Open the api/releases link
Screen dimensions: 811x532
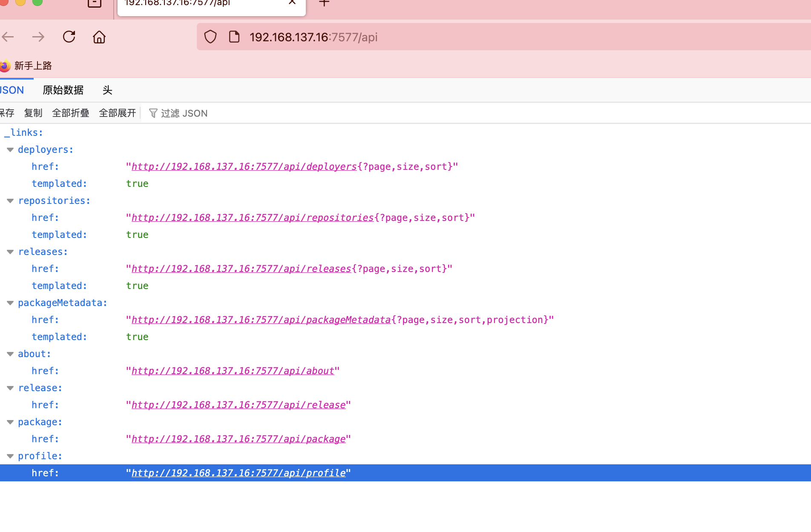[x=242, y=269]
